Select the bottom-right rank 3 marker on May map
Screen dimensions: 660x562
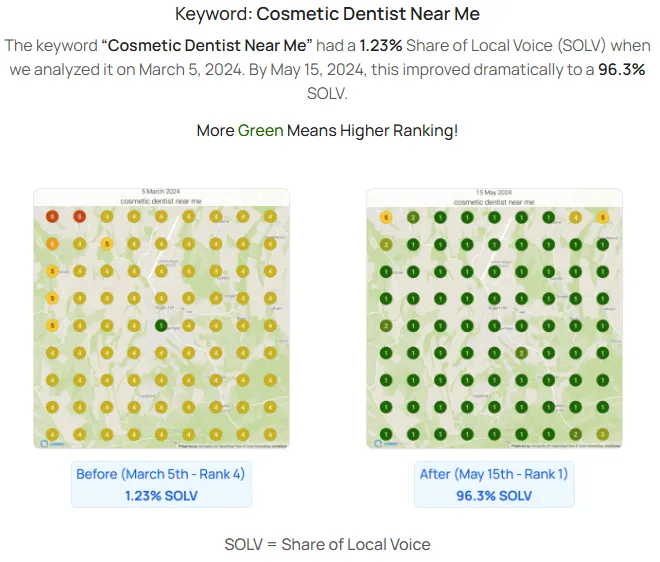pos(602,433)
